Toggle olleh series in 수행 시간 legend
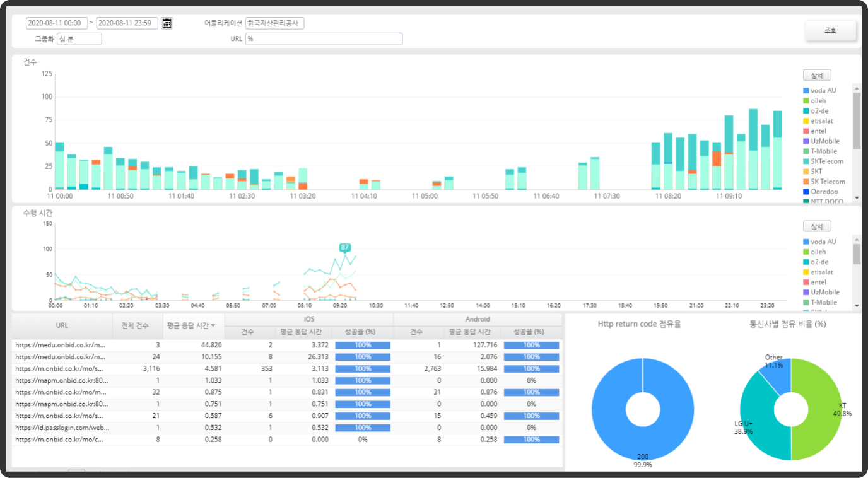Viewport: 868px width, 478px height. click(x=818, y=252)
